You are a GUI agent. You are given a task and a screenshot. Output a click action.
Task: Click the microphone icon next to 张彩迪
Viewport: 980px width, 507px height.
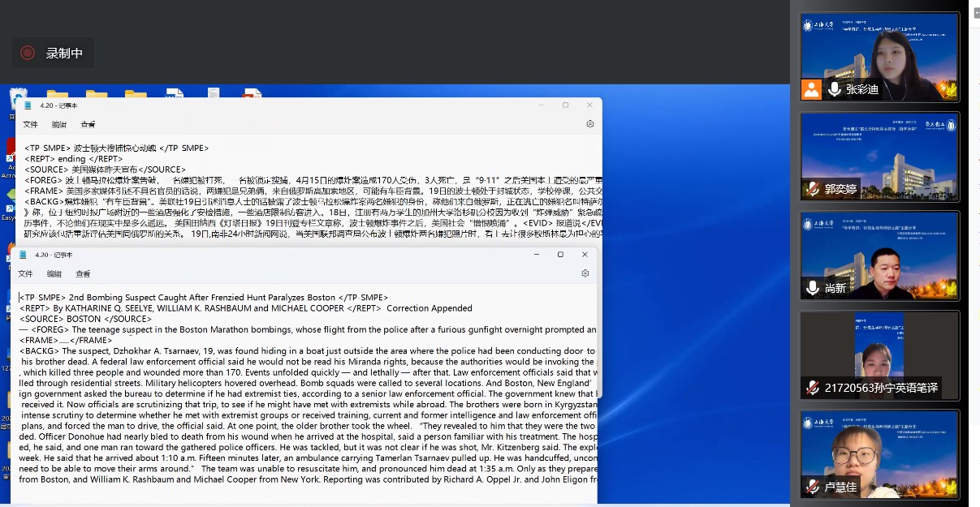click(x=834, y=90)
